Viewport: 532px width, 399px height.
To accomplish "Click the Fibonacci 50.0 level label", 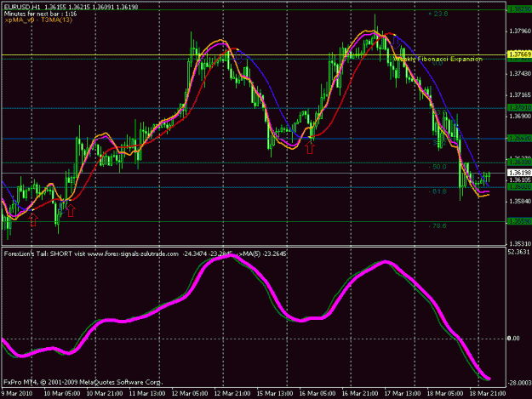I will tap(438, 167).
